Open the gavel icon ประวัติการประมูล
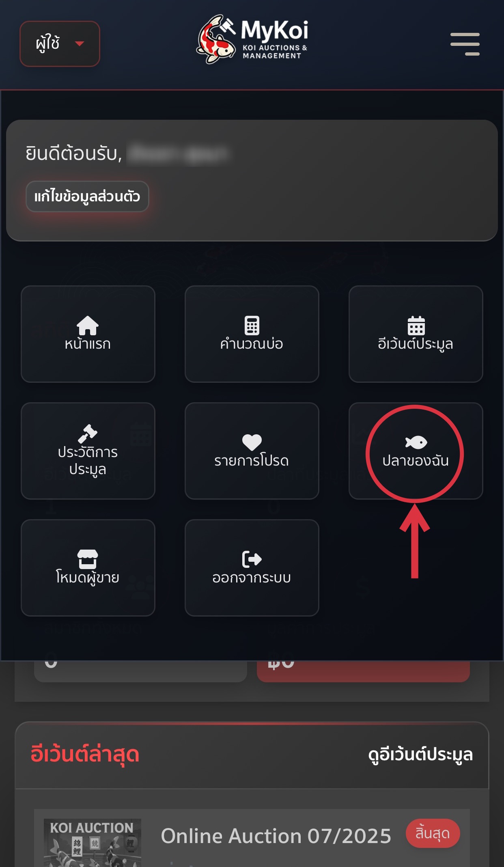Screen dimensions: 504x867 [88, 433]
